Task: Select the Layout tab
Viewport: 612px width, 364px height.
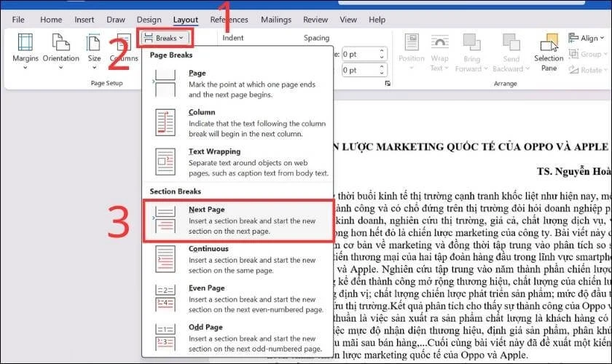Action: (185, 20)
